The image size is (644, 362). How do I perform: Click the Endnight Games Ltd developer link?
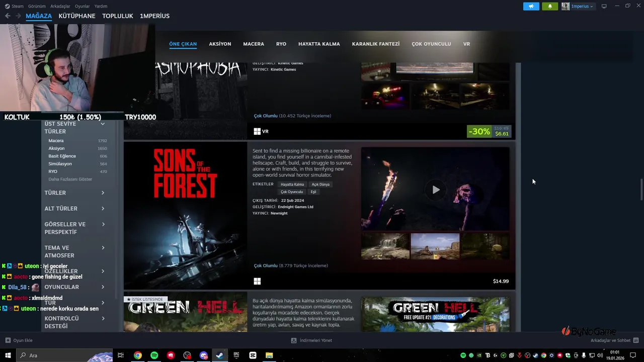click(295, 207)
